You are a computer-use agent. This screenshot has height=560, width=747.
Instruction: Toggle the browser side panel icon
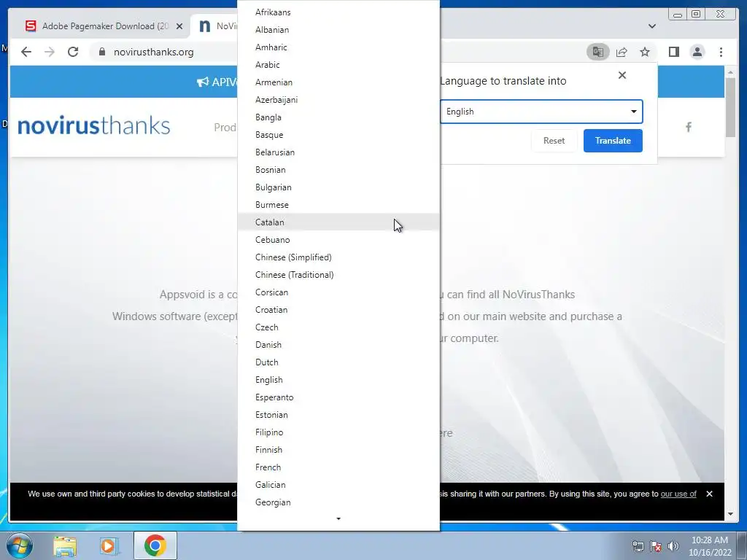673,52
